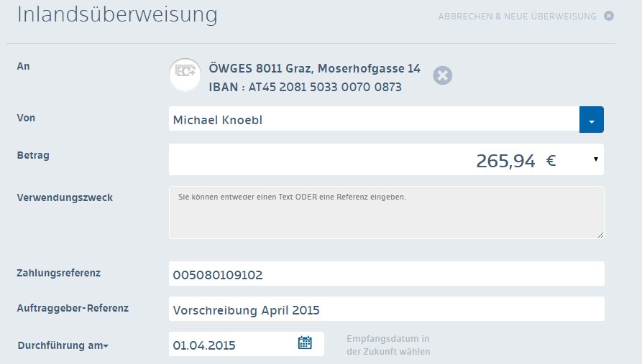Click the Empfangsdatum in der Zukunft hint
This screenshot has width=642, height=364.
tap(388, 345)
